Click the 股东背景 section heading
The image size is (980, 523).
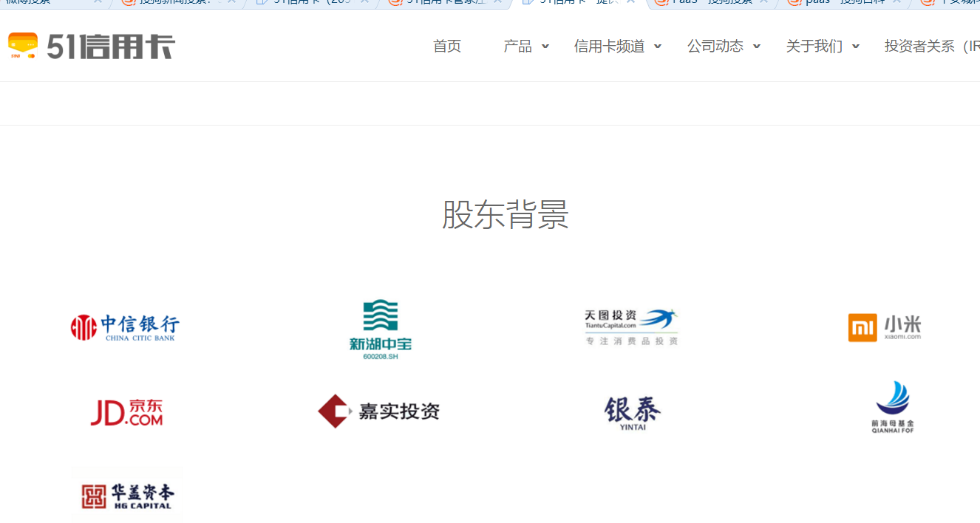(506, 214)
